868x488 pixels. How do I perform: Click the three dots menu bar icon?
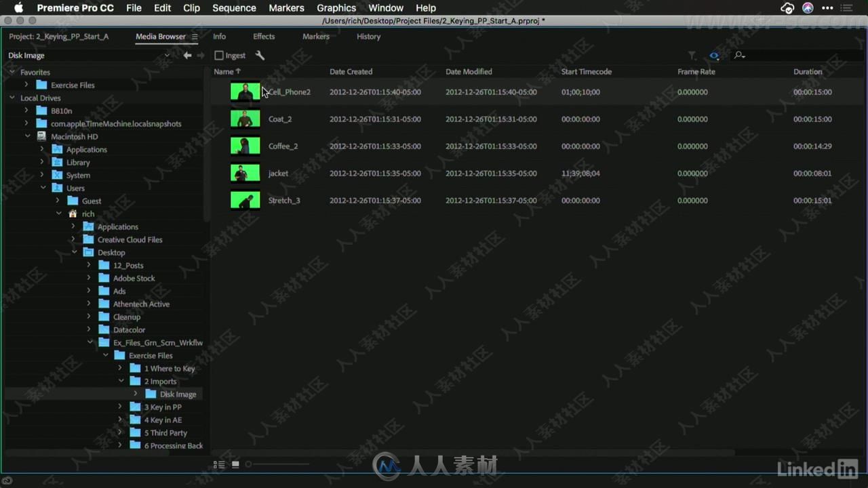(827, 8)
